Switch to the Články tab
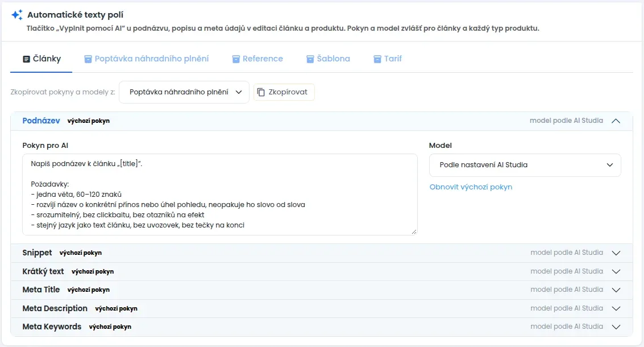This screenshot has width=644, height=347. 41,59
